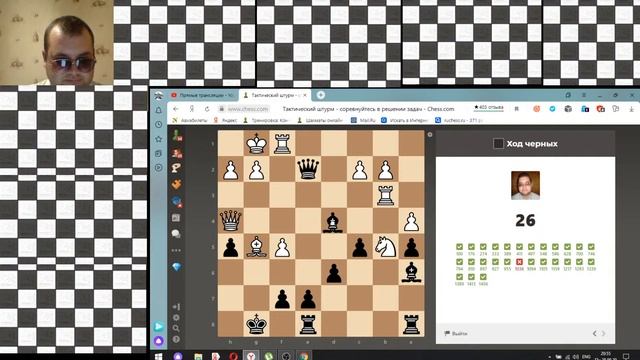Select the black queen on e2
This screenshot has height=360, width=640.
(x=308, y=169)
